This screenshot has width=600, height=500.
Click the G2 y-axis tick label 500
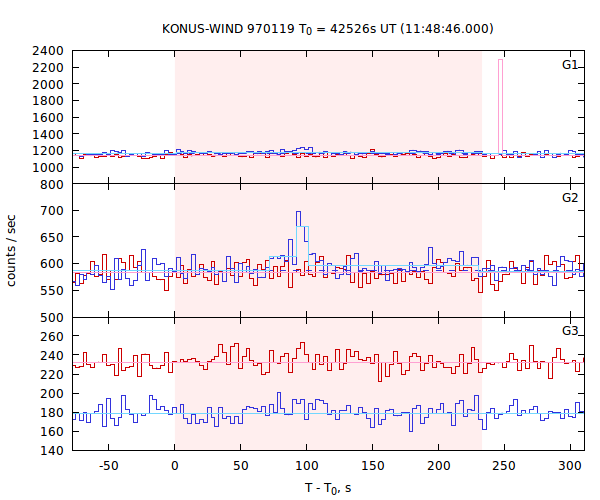(52, 317)
